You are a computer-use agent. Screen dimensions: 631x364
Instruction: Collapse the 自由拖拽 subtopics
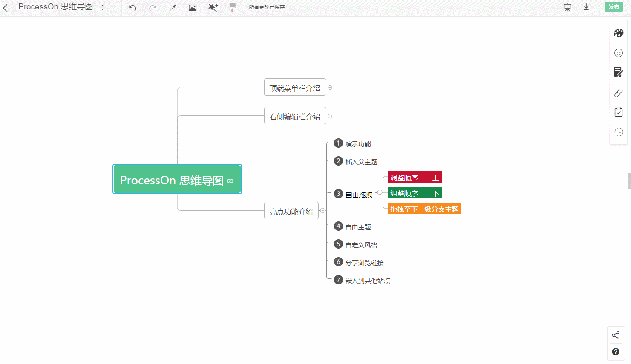(x=379, y=194)
